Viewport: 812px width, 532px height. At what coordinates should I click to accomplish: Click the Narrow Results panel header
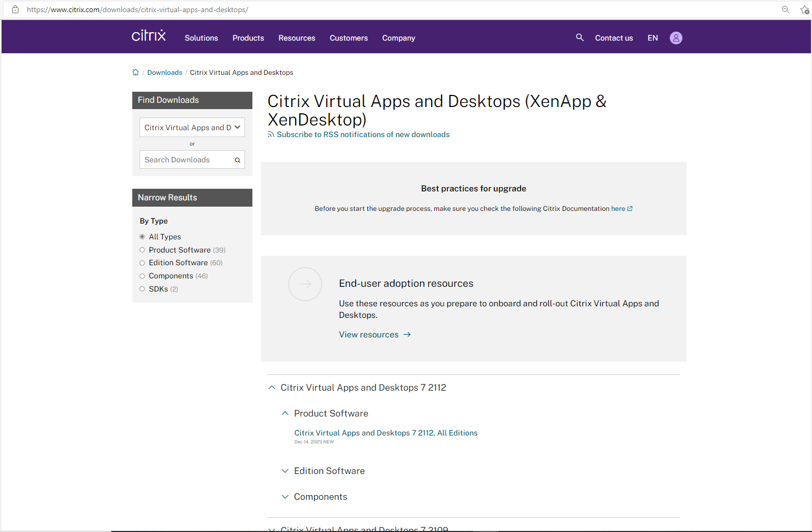click(x=192, y=198)
